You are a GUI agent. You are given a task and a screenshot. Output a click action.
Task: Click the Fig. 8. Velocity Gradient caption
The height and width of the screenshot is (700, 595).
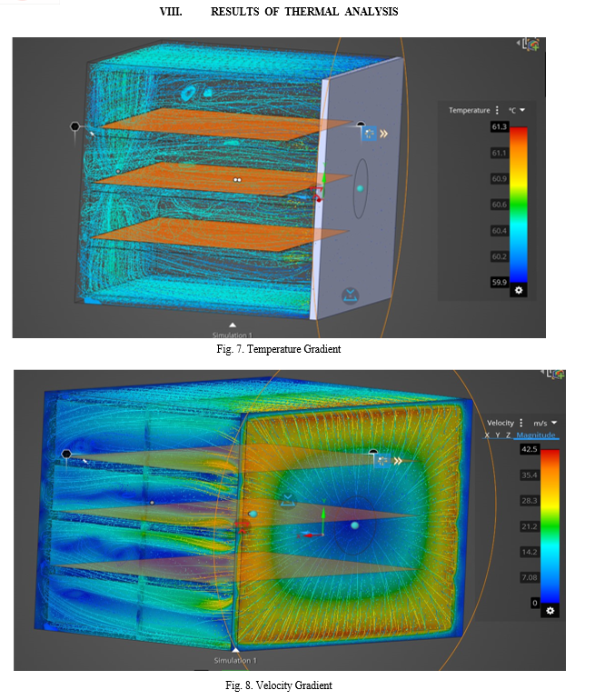[x=279, y=685]
